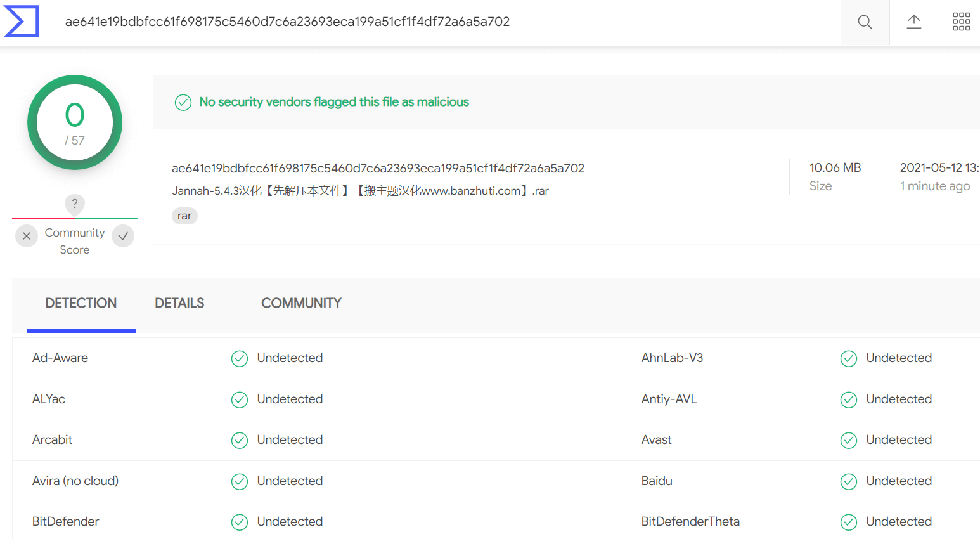The image size is (980, 539).
Task: Vote malicious with the X icon
Action: 27,236
